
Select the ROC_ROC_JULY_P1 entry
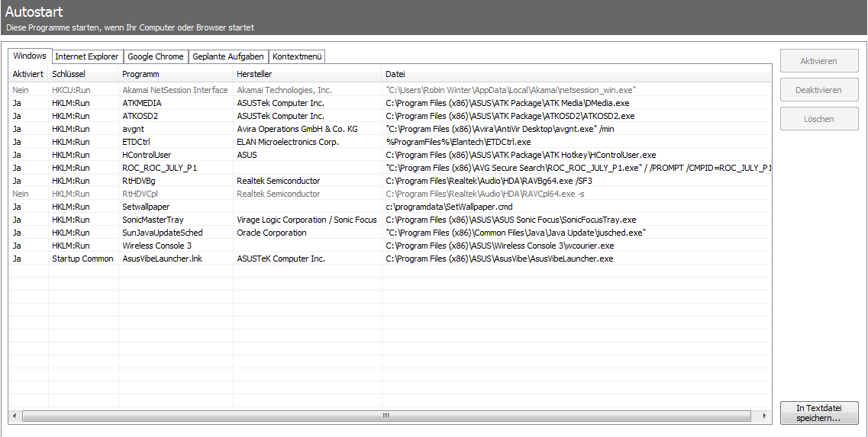tap(389, 168)
